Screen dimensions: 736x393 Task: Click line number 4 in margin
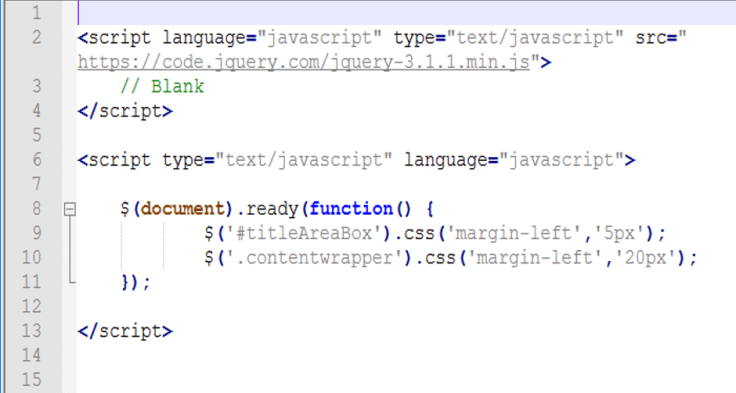coord(37,110)
